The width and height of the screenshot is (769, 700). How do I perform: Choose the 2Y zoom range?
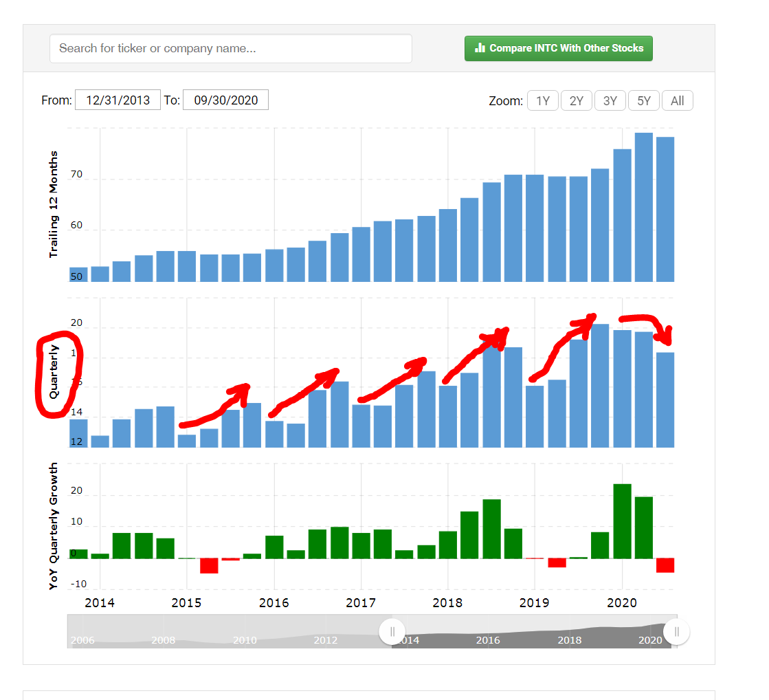pyautogui.click(x=577, y=101)
